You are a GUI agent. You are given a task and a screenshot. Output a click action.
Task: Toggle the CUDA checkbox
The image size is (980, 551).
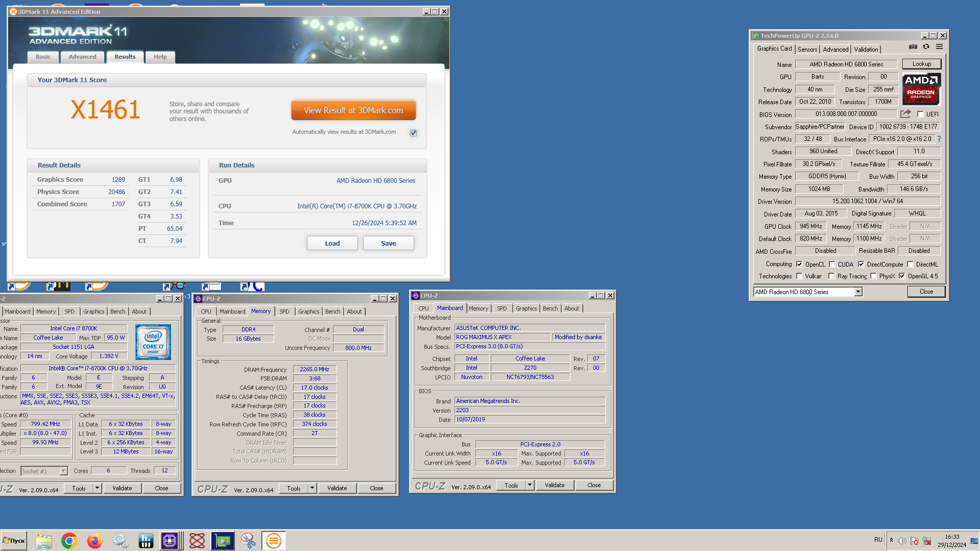coord(832,265)
